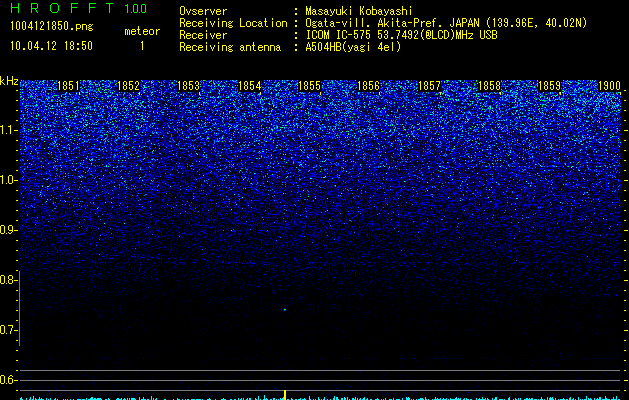Image resolution: width=629 pixels, height=400 pixels.
Task: Click time marker 1858
Action: tap(490, 86)
